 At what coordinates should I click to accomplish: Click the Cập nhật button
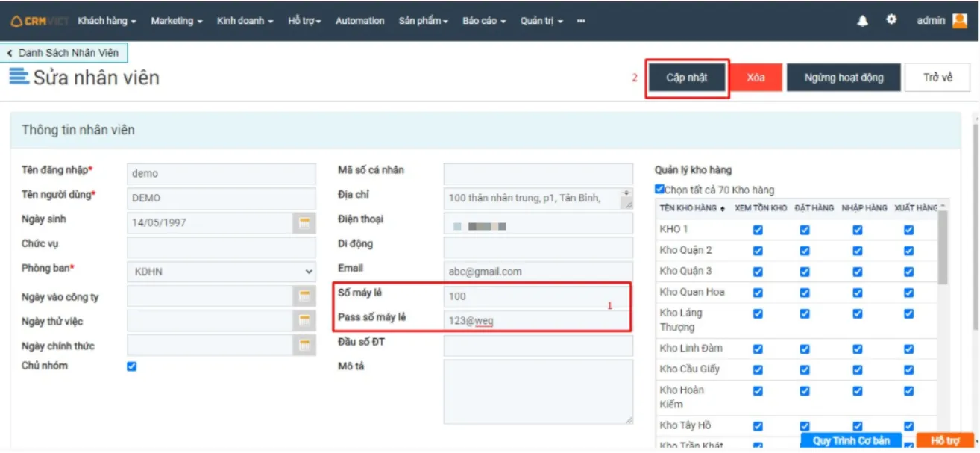tap(687, 78)
